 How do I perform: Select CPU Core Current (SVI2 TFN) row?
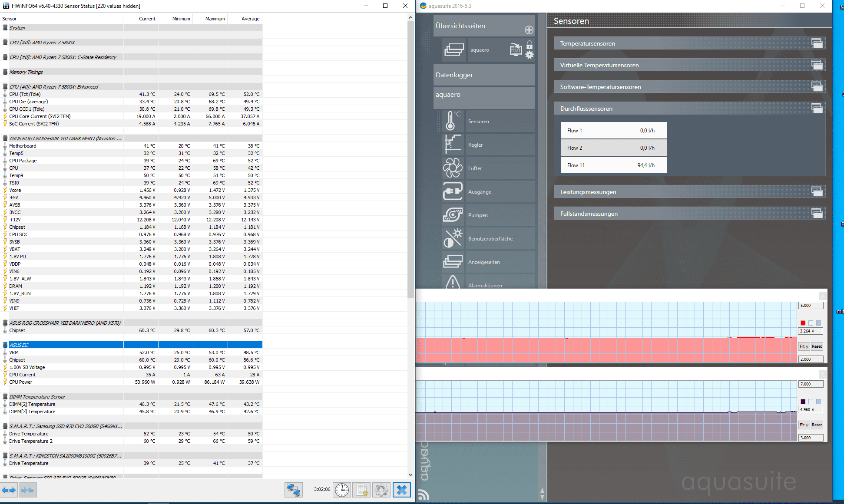(131, 116)
